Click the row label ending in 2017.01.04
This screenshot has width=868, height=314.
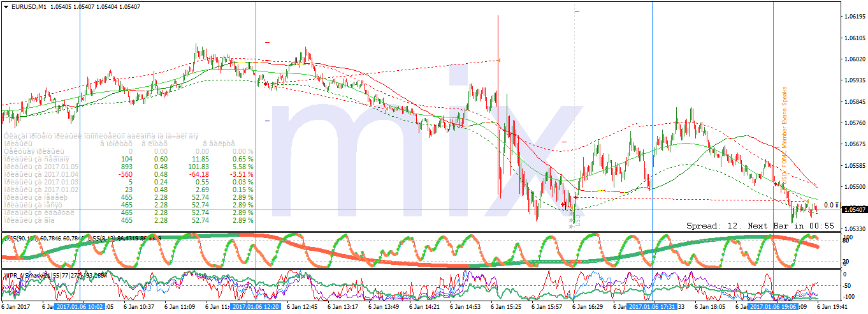click(x=41, y=174)
